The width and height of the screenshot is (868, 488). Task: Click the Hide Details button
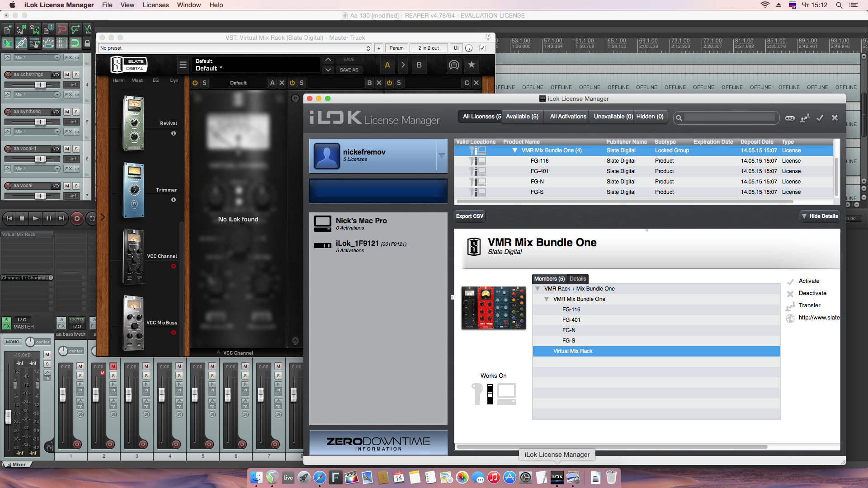coord(819,216)
